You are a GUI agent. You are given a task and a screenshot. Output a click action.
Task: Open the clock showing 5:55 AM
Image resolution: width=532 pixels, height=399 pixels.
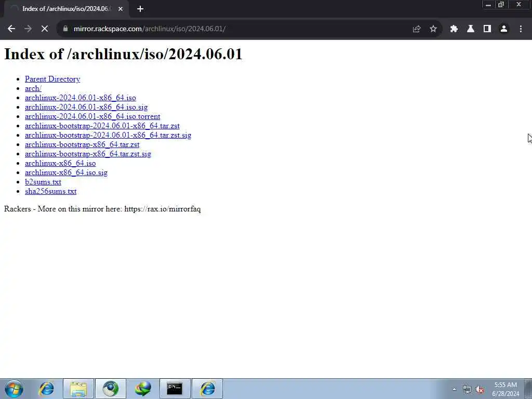tap(506, 389)
